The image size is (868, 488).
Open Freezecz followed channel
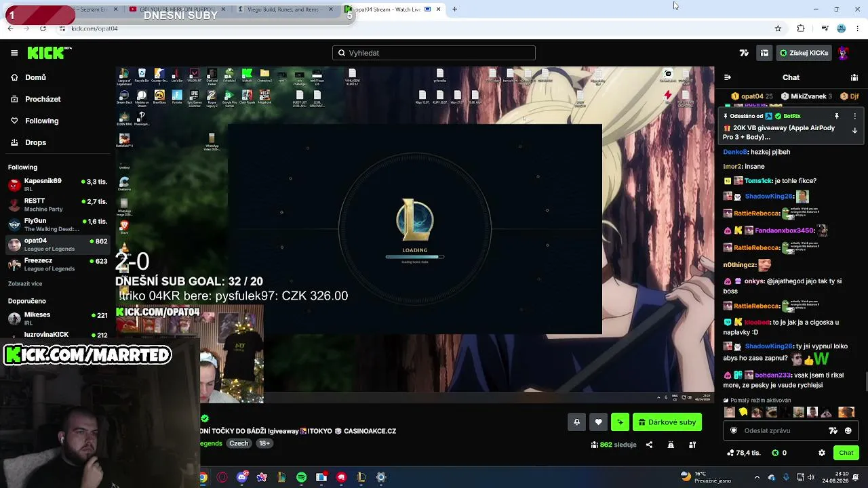click(x=57, y=264)
